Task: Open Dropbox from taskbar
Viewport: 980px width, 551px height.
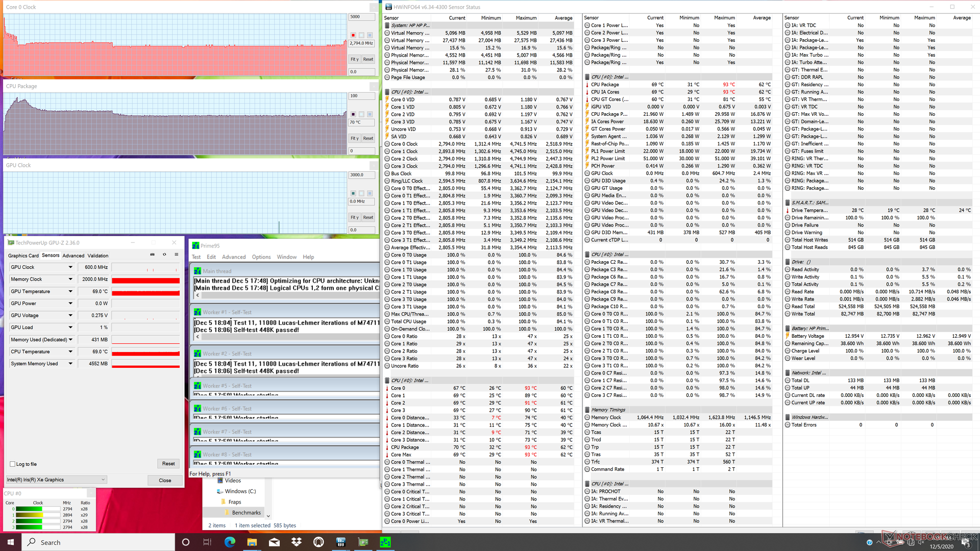Action: click(297, 542)
